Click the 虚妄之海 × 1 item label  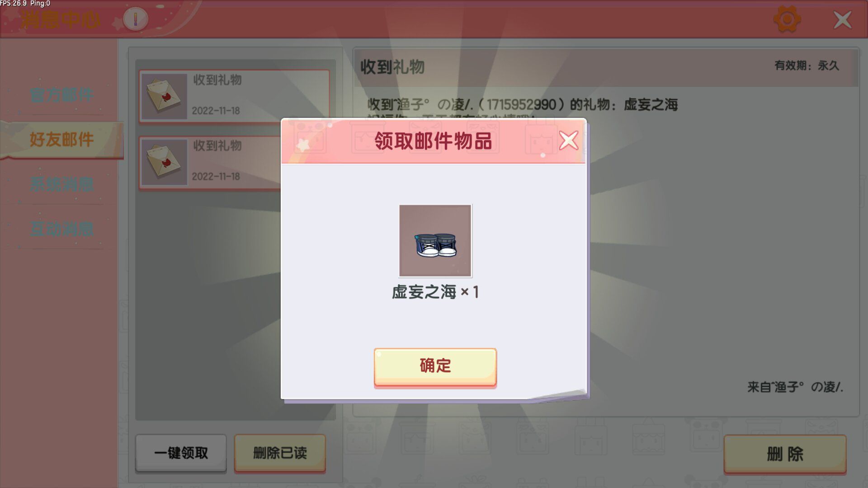[x=435, y=292]
